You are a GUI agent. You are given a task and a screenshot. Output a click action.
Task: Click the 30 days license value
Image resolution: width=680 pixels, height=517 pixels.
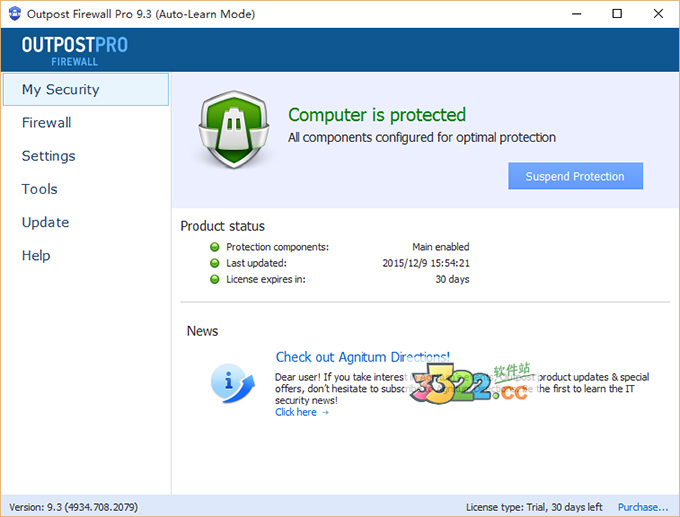[452, 279]
